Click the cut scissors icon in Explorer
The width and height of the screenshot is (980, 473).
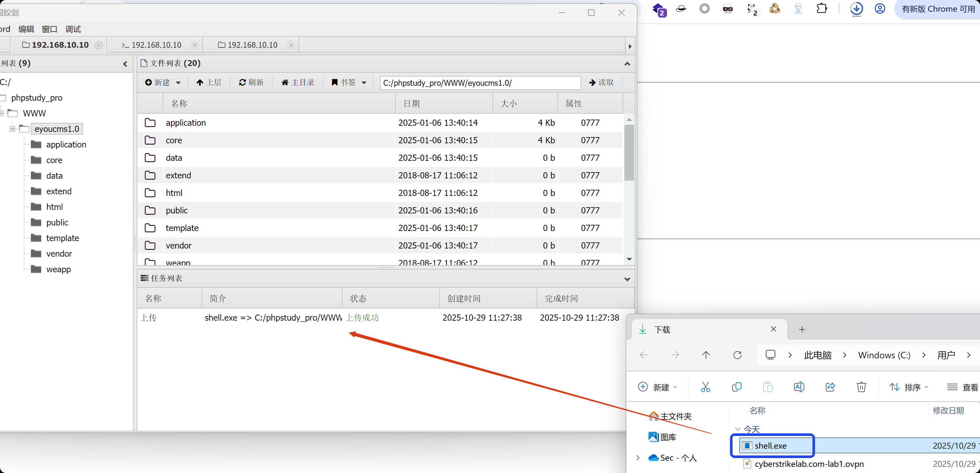coord(705,387)
